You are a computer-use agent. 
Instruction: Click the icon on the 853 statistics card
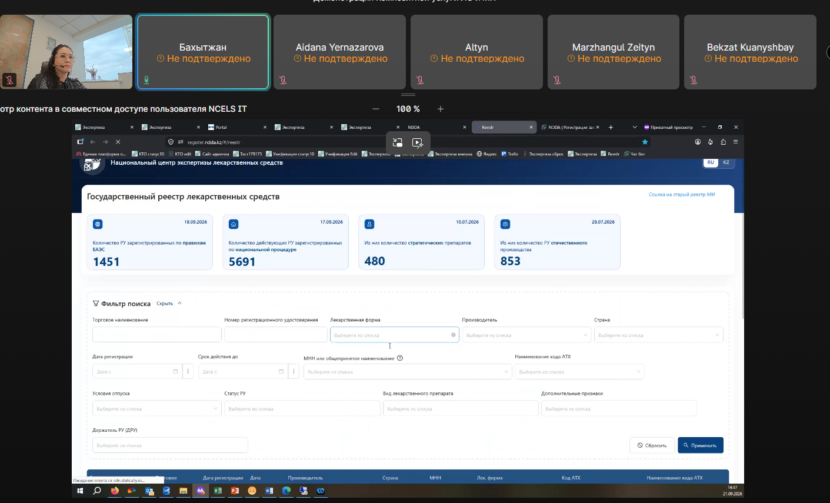point(506,224)
